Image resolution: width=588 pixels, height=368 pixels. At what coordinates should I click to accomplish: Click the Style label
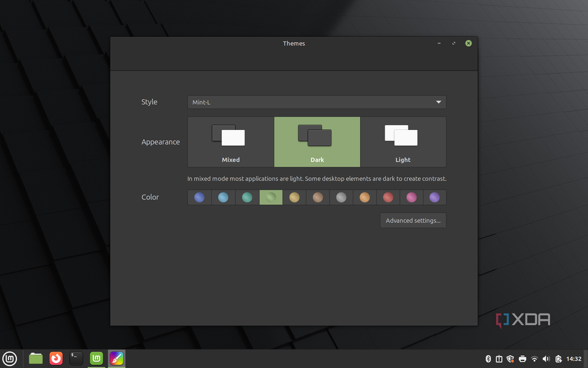click(149, 102)
